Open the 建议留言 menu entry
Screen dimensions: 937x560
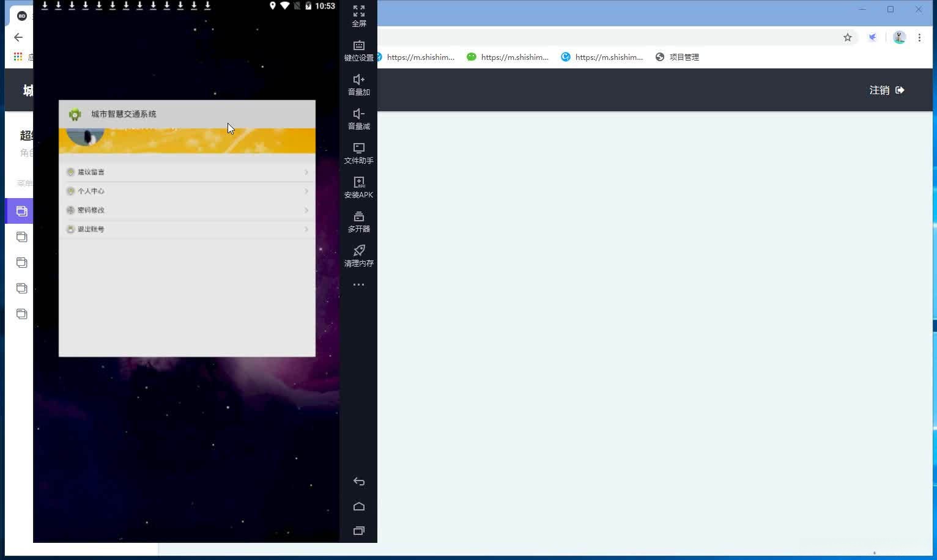point(187,172)
